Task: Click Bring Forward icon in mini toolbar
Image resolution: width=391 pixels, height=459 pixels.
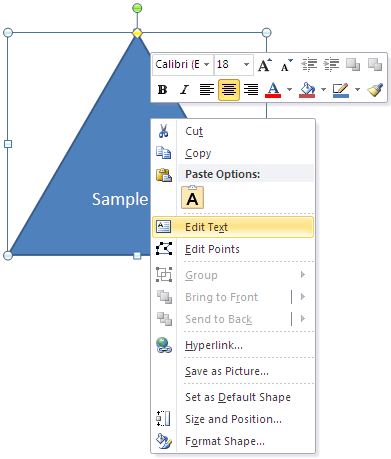Action: point(353,64)
